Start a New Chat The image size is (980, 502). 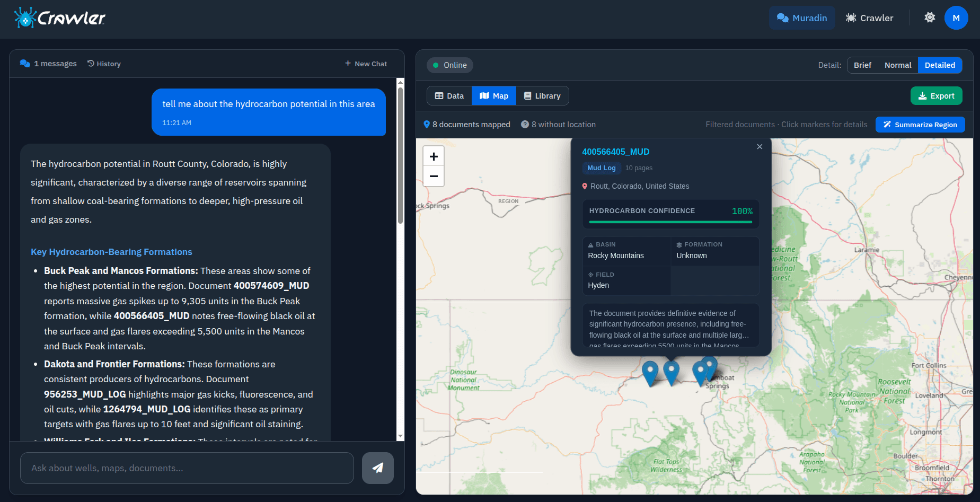pos(366,64)
